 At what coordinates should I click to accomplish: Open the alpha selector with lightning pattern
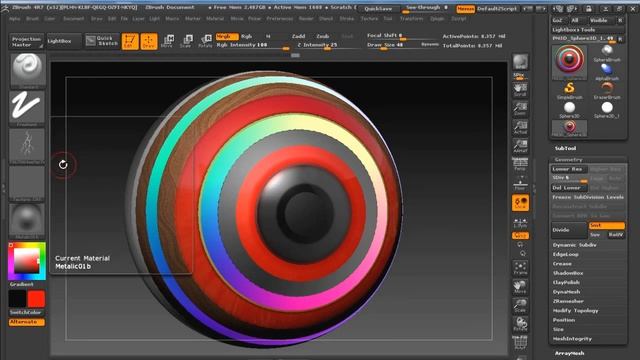(x=27, y=146)
